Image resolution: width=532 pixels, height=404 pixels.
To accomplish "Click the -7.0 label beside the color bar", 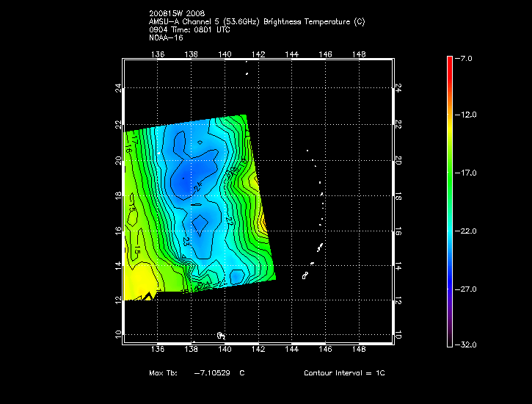I will tap(467, 57).
